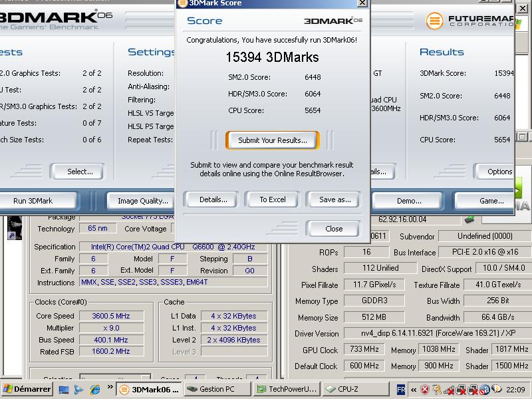Click the disconnected network bars tray icon
532x399 pixels.
point(449,390)
